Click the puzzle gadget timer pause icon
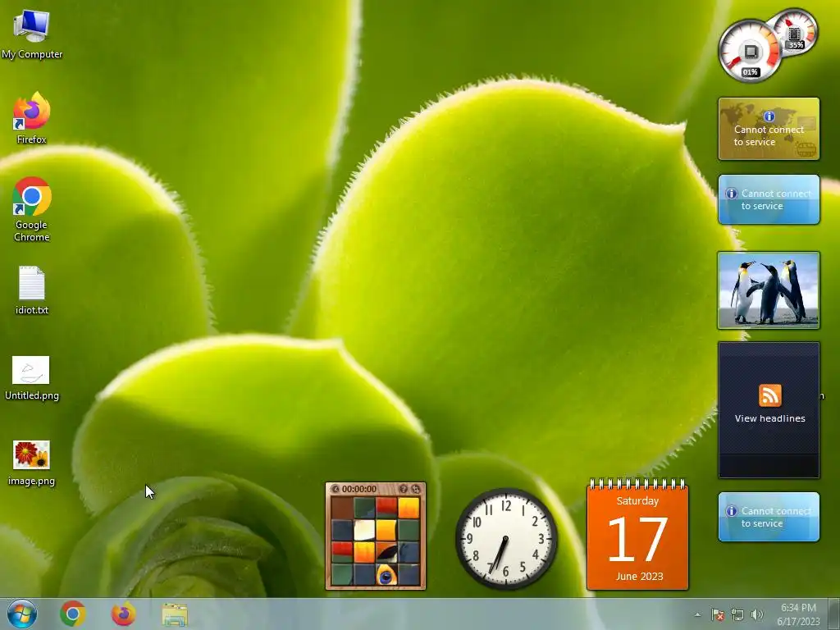 click(x=336, y=489)
